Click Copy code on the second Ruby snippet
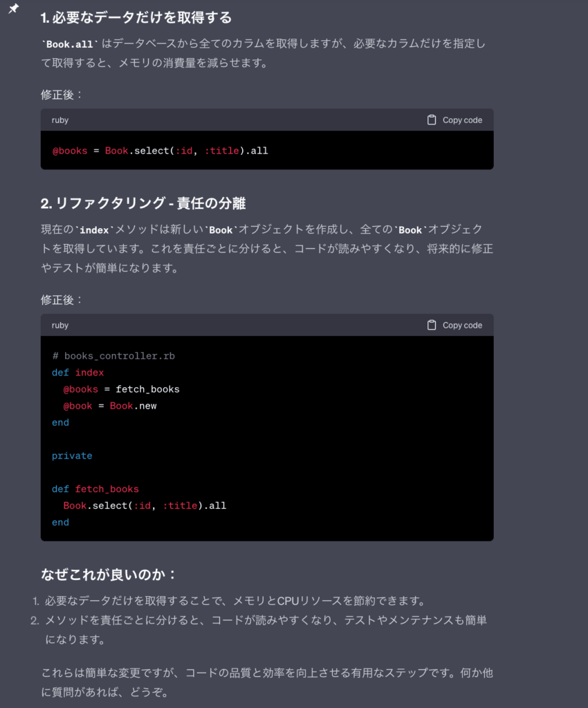 pos(461,325)
